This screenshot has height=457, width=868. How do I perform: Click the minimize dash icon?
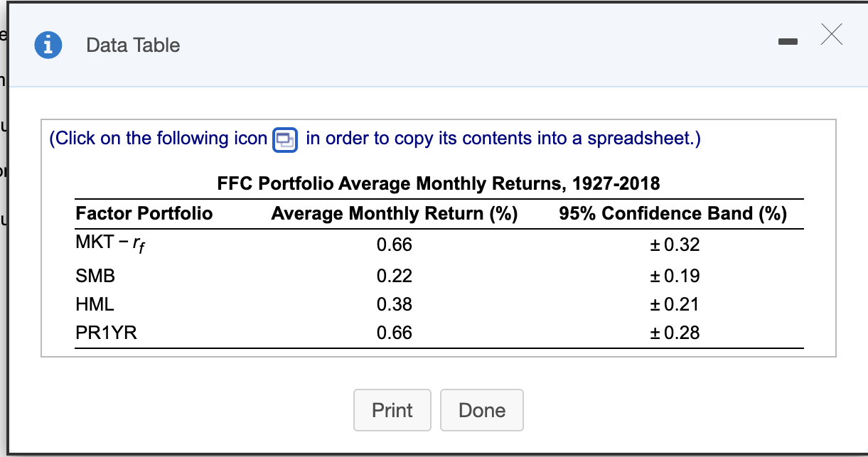click(788, 41)
